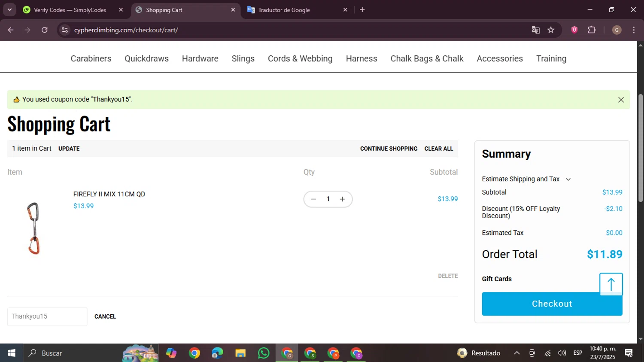Click the UPDATE cart link

(x=69, y=149)
